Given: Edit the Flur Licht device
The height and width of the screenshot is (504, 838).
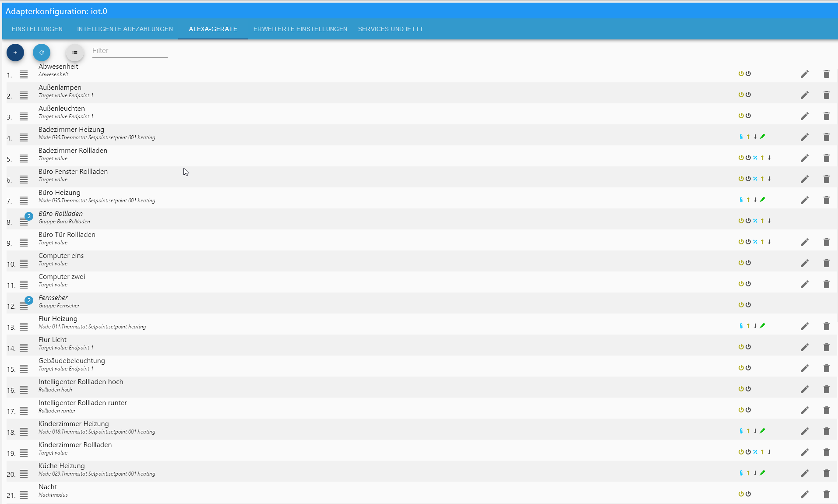Looking at the screenshot, I should pyautogui.click(x=805, y=347).
